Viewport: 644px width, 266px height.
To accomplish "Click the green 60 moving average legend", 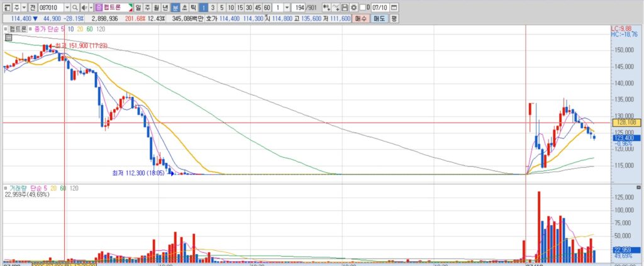I will coord(89,29).
